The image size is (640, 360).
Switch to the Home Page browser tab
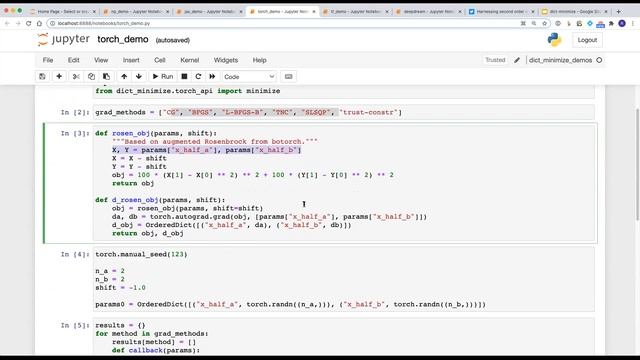(62, 12)
